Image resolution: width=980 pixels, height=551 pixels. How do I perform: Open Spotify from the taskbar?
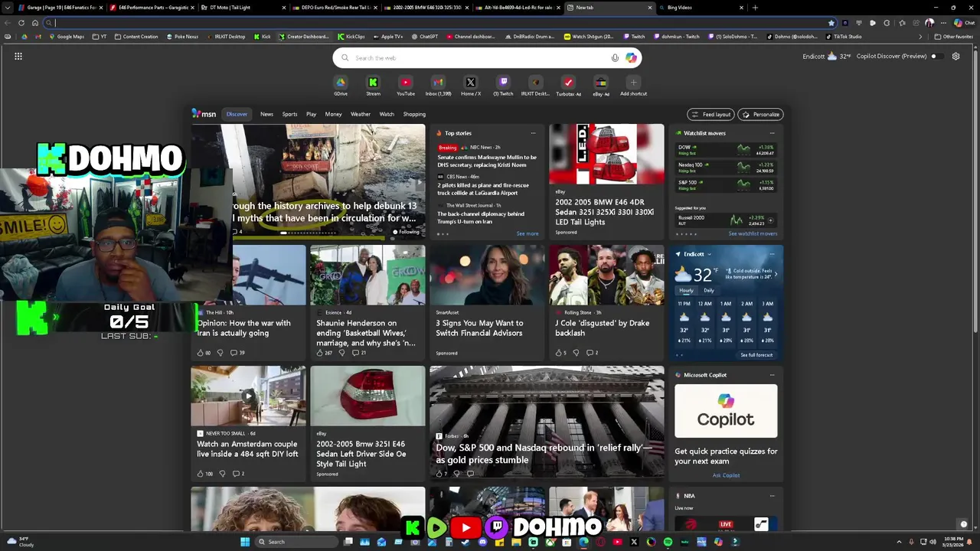click(x=668, y=542)
